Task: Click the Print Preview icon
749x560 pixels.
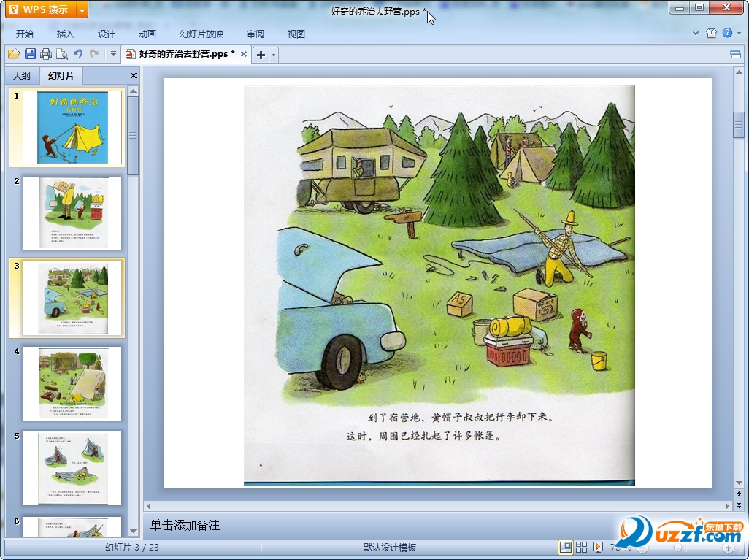Action: click(61, 54)
